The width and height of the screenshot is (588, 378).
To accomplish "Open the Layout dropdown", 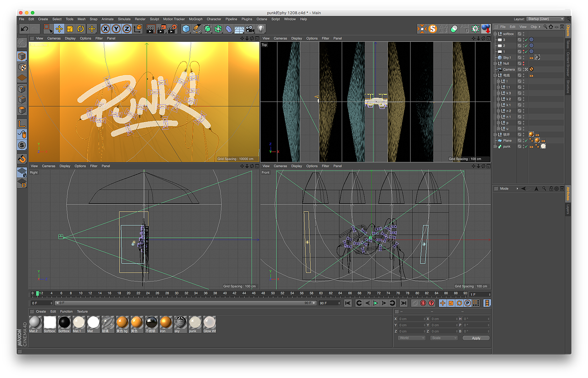I will point(545,19).
